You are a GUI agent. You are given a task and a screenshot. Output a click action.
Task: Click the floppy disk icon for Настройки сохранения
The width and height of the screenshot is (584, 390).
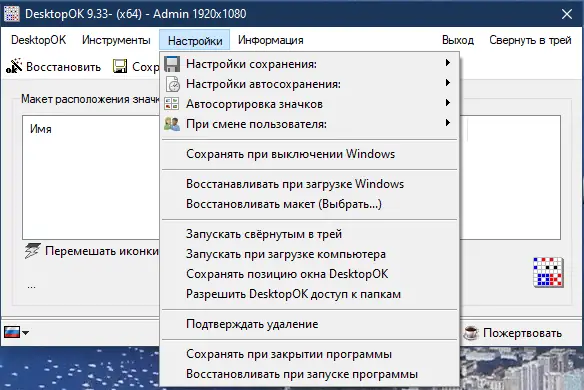coord(172,64)
